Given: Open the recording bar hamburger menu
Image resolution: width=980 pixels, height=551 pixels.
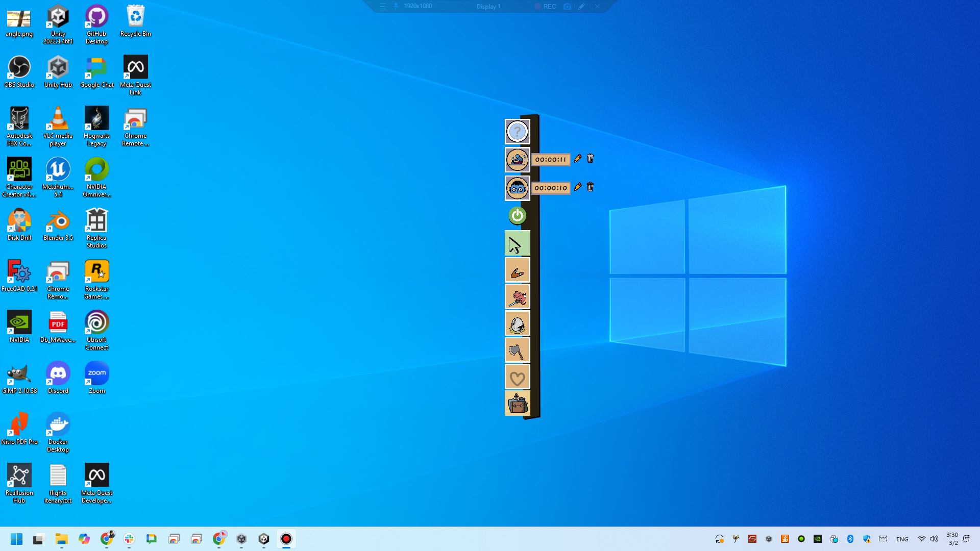Looking at the screenshot, I should pyautogui.click(x=382, y=6).
